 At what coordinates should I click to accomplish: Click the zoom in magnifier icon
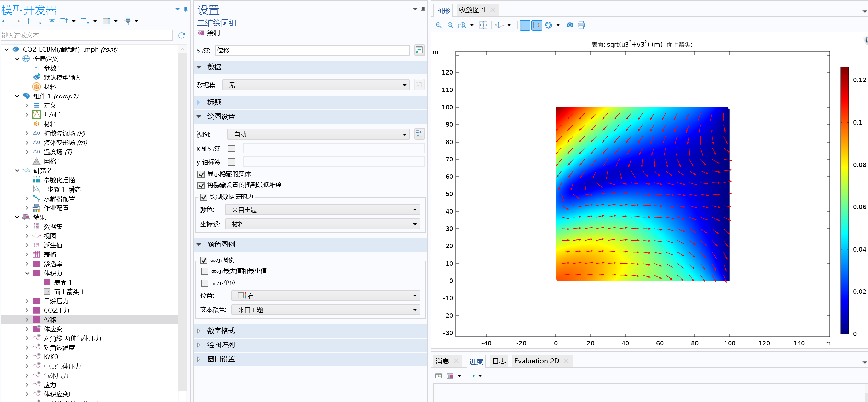(439, 25)
